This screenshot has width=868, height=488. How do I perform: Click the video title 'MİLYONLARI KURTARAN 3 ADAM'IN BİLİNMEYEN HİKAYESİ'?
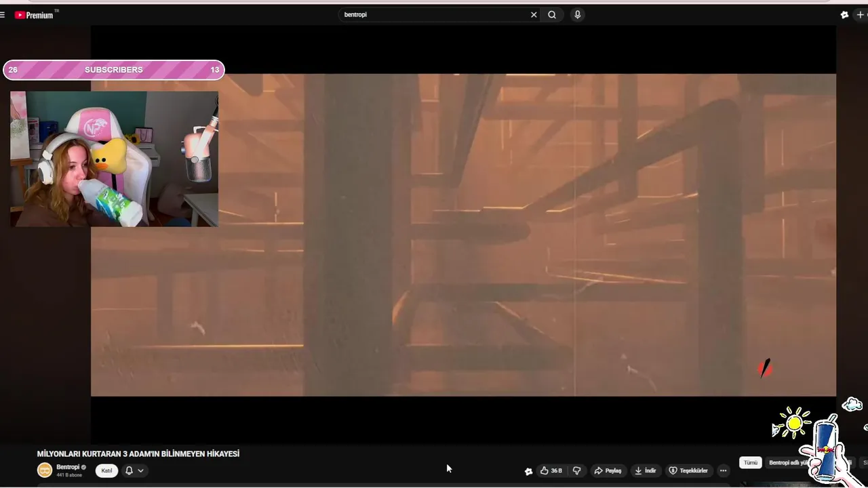click(138, 453)
